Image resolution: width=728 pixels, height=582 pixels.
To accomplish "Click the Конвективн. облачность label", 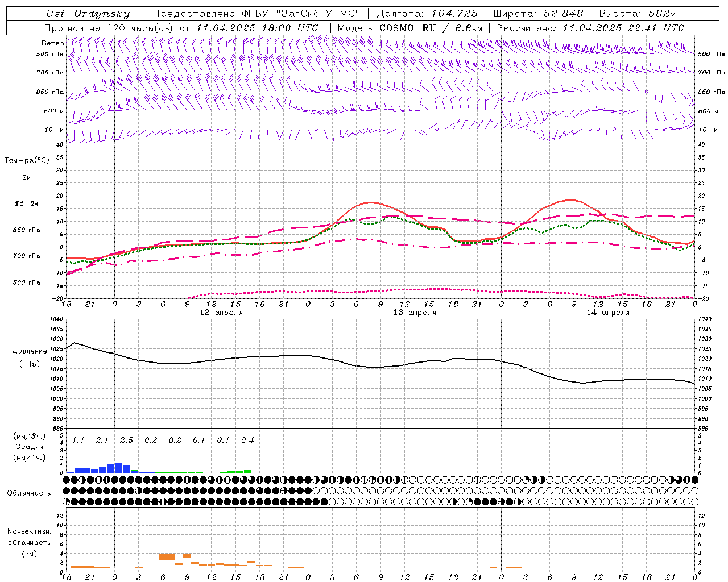I will (x=29, y=542).
